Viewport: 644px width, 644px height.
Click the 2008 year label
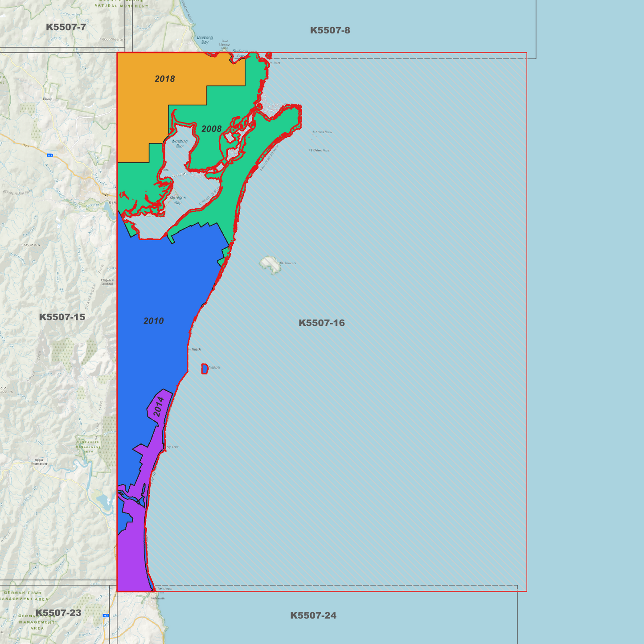point(211,129)
